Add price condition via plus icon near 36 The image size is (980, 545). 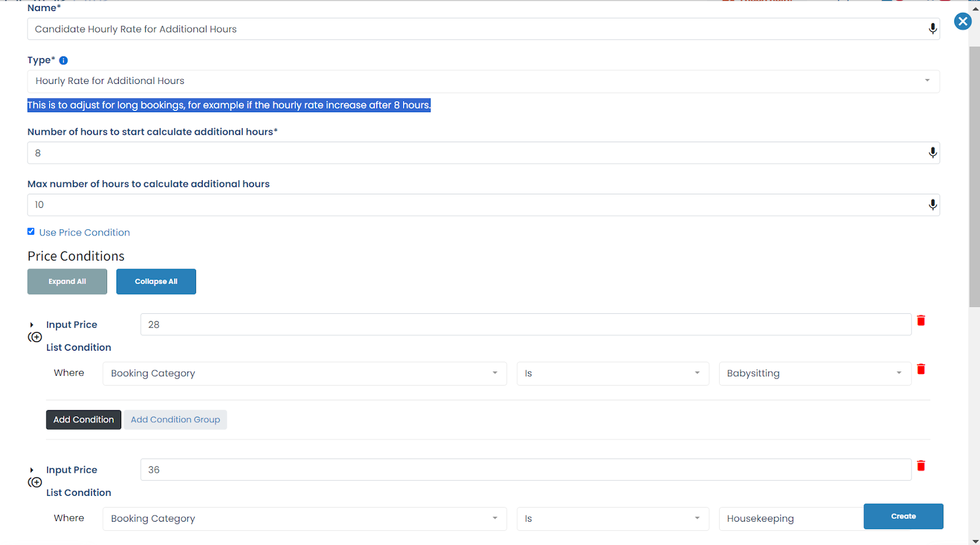click(x=35, y=482)
